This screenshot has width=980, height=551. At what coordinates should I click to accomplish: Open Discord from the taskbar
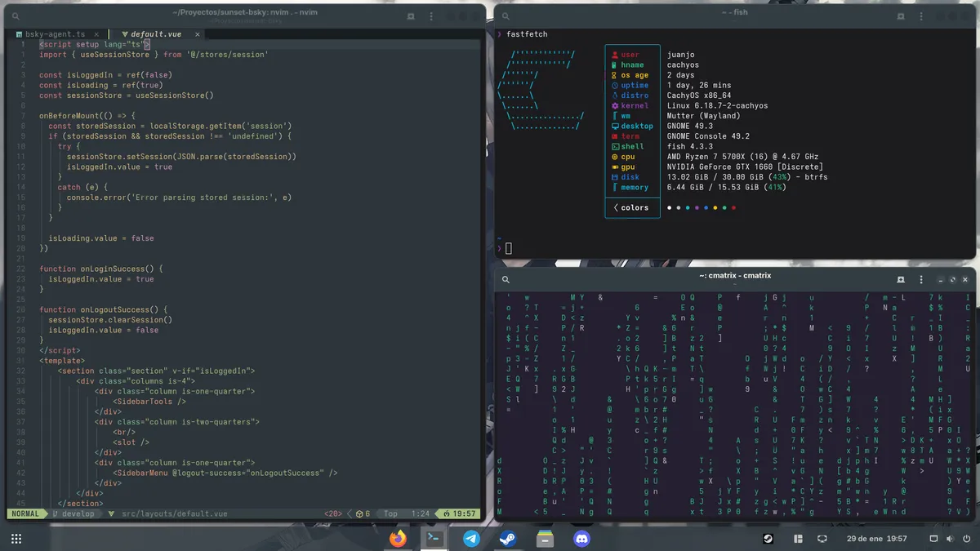click(x=581, y=538)
